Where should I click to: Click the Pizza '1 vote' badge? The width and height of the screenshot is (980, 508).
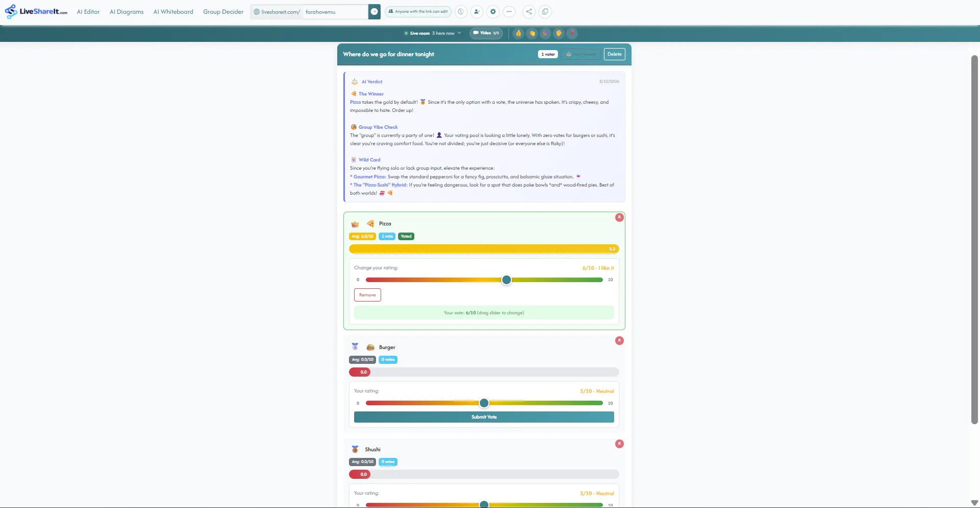coord(387,236)
